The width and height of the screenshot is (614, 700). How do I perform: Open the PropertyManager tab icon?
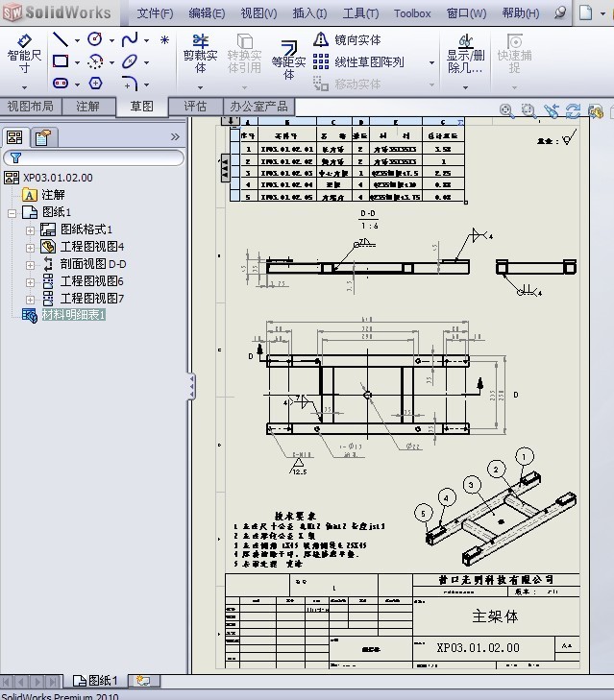click(43, 137)
